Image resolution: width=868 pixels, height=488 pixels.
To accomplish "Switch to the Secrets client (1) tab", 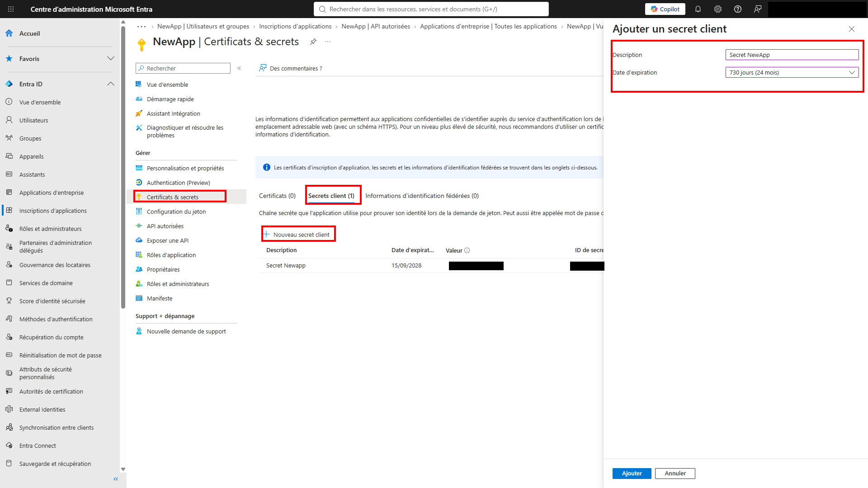I will pyautogui.click(x=331, y=196).
